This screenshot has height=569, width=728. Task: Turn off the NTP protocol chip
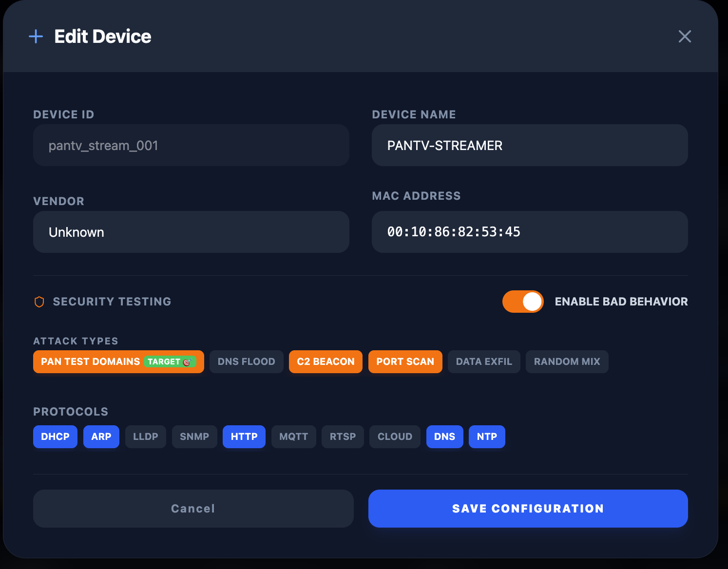coord(487,436)
